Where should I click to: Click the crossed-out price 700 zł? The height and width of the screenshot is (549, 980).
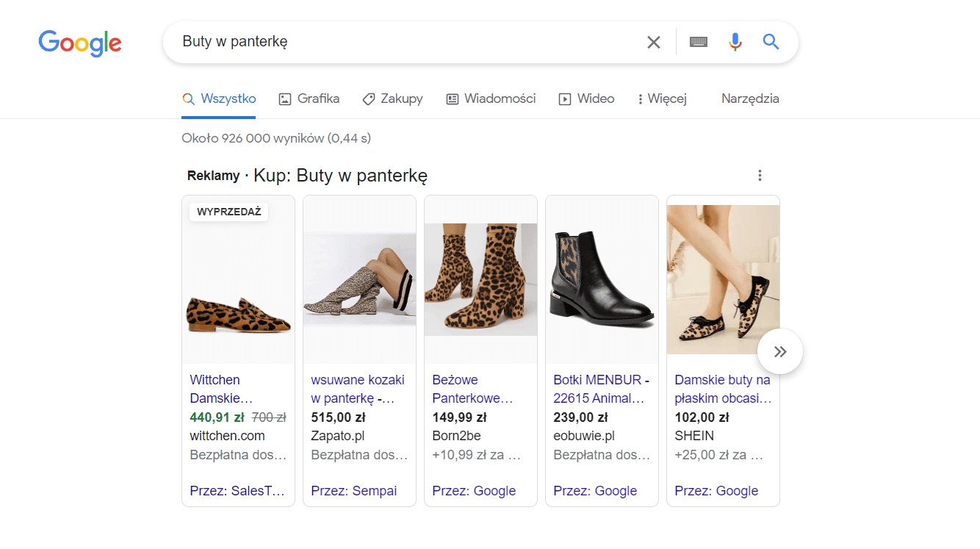click(x=269, y=417)
